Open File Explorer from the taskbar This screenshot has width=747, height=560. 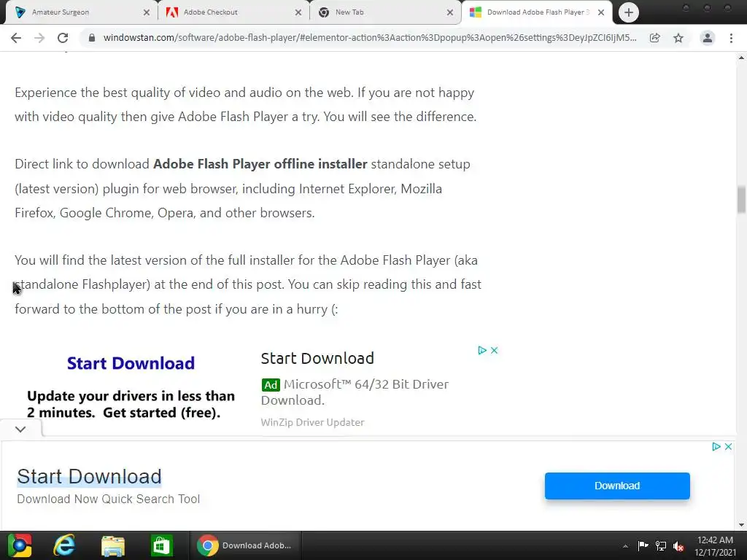click(x=113, y=545)
